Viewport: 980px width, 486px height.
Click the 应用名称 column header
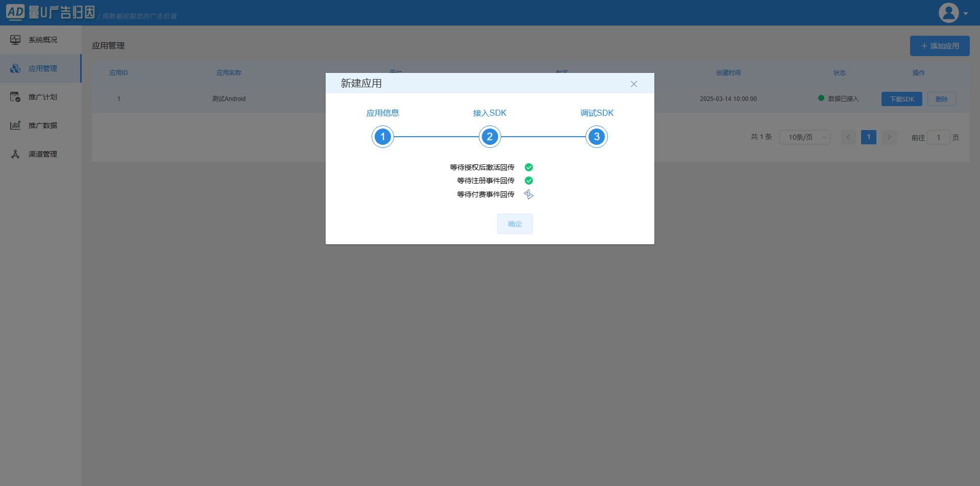coord(229,73)
